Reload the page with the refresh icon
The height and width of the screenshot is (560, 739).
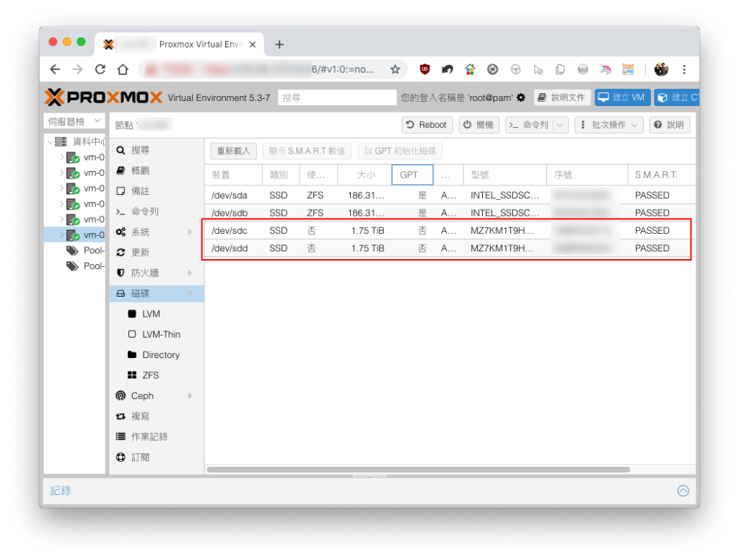pos(100,70)
